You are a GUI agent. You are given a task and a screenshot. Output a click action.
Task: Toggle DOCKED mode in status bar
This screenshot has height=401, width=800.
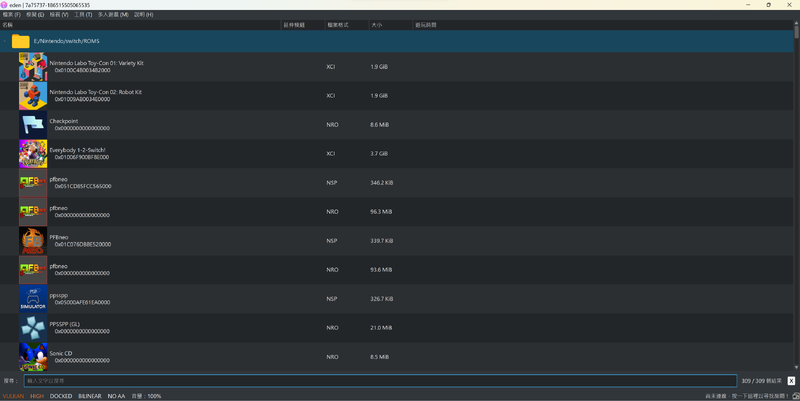61,396
